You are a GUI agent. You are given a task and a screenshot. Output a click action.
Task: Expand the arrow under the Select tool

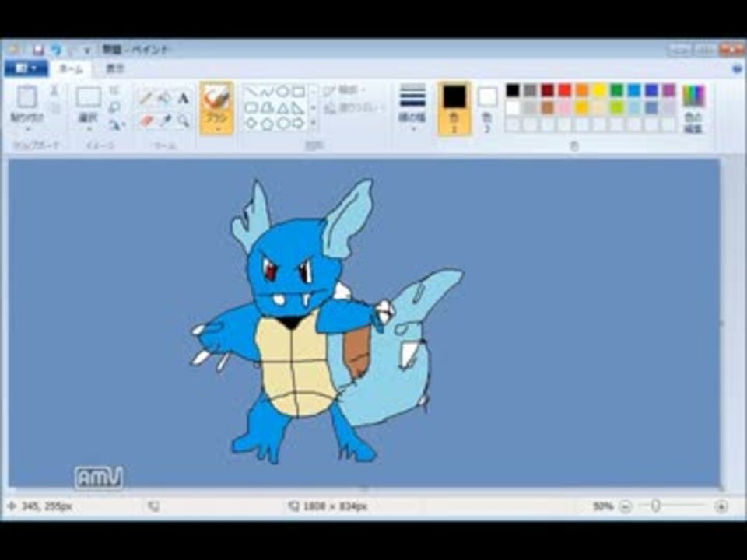(x=88, y=129)
